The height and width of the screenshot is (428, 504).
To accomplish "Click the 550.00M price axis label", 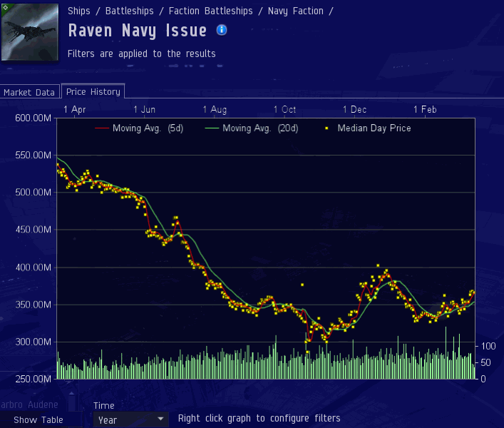I will point(33,156).
